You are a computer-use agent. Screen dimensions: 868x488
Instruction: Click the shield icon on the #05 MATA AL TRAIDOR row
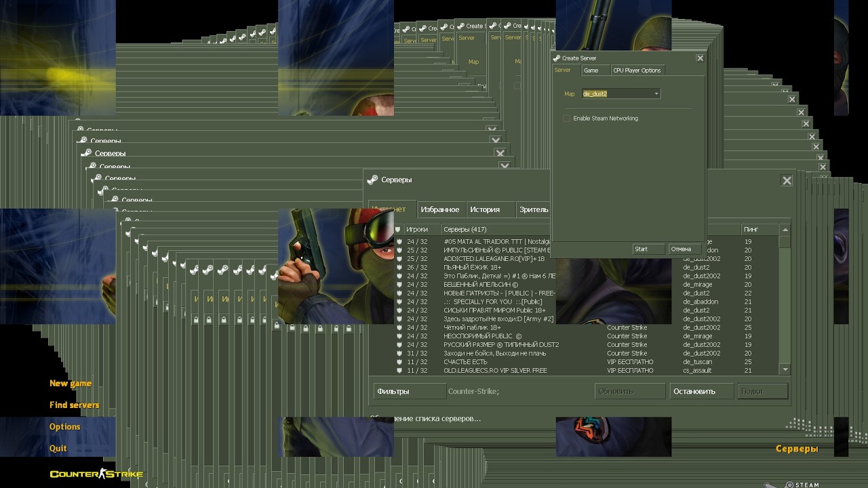click(399, 241)
